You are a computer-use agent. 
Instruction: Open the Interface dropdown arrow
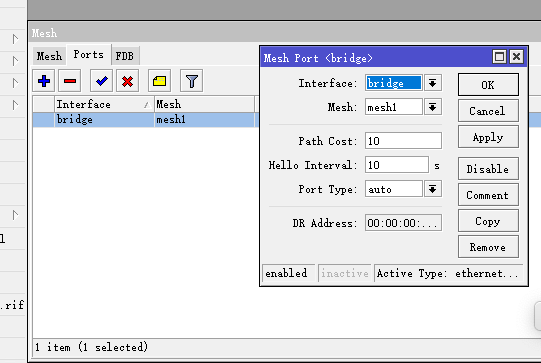point(433,83)
